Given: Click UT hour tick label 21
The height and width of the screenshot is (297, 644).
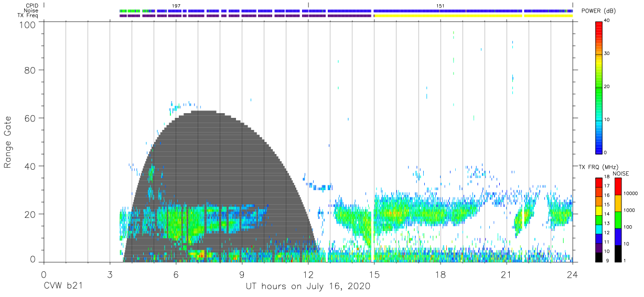Looking at the screenshot, I should 506,274.
